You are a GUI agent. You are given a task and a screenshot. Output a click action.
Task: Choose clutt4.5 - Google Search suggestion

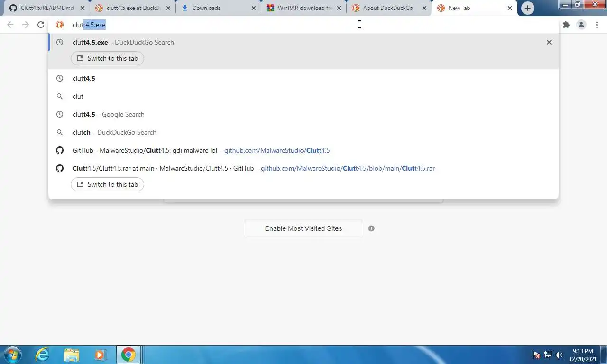point(303,114)
